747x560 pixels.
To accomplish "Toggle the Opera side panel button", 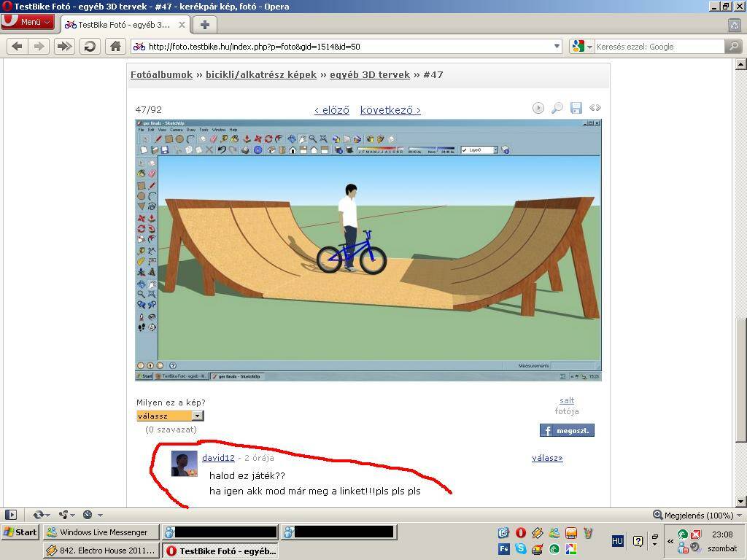I will point(11,515).
